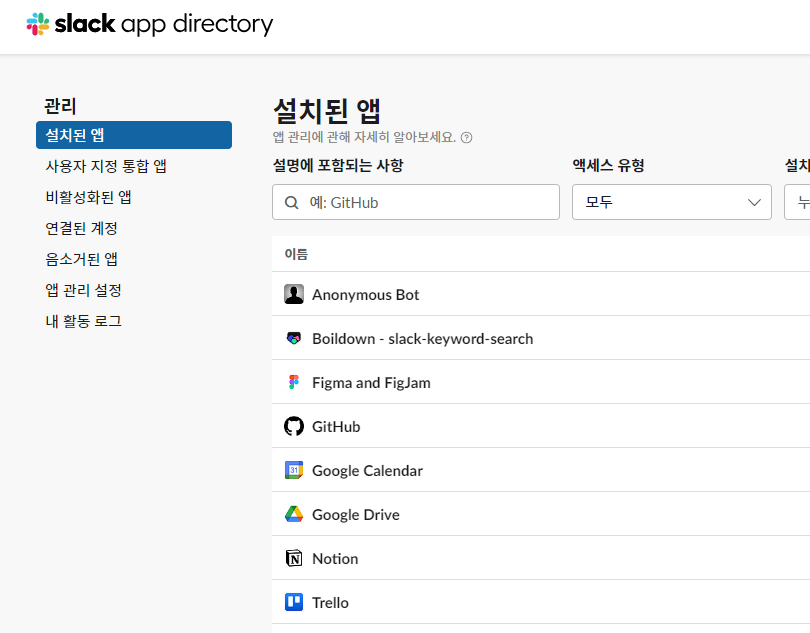Go to 비활성화된 앱 in sidebar

point(88,197)
